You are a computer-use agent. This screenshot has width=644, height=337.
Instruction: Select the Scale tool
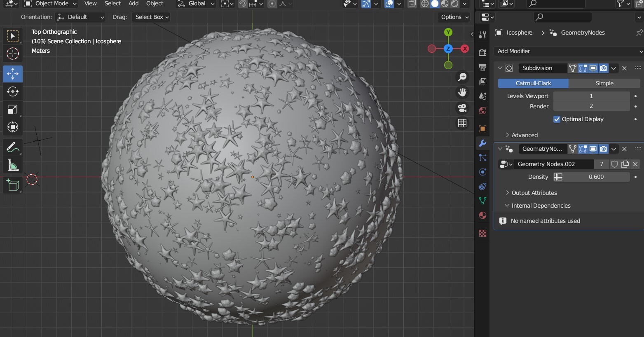13,109
